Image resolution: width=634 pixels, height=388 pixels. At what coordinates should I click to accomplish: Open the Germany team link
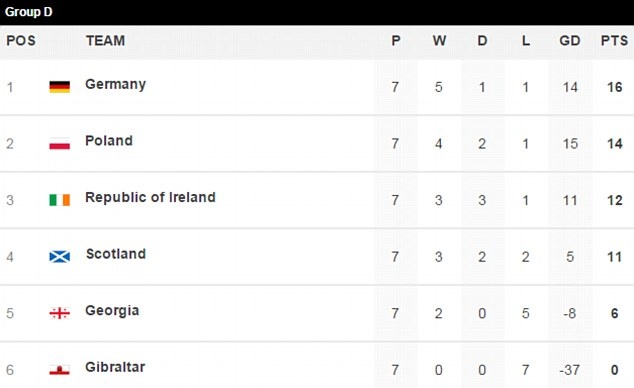[x=115, y=84]
